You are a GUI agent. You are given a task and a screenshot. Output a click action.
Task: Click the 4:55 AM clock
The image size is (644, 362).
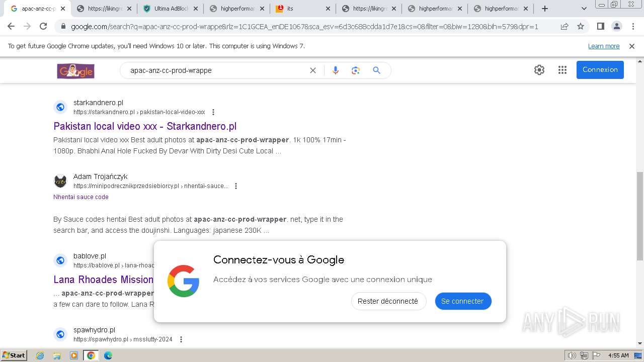pos(618,355)
